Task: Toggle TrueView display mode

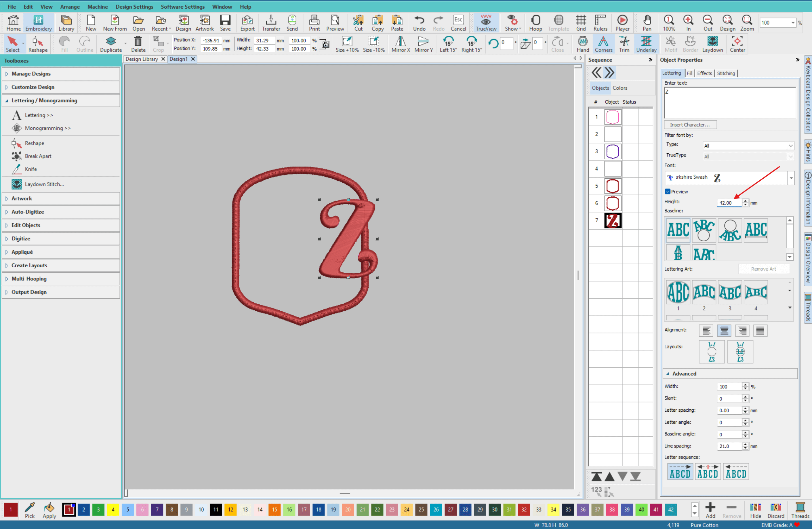Action: point(485,22)
